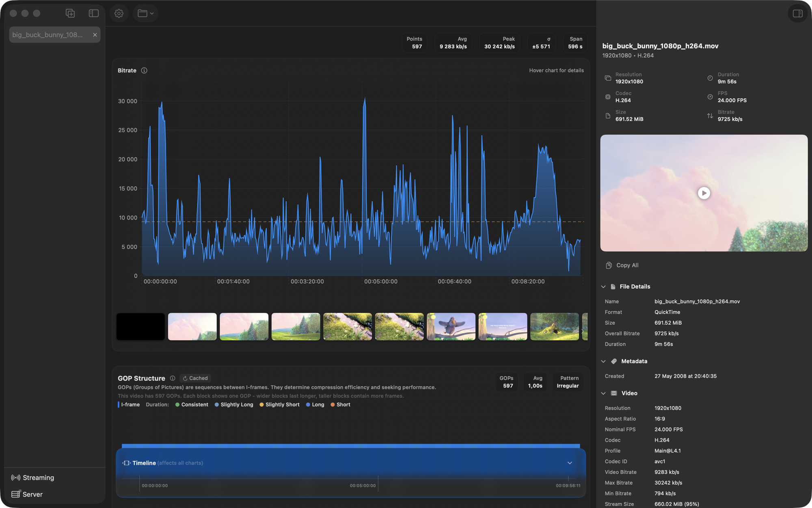Open the folder dropdown in the toolbar
The image size is (812, 508).
(145, 13)
